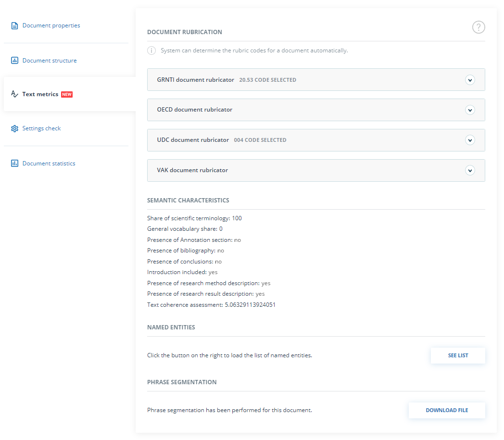Click named entities load instruction text
The height and width of the screenshot is (440, 504).
coord(229,355)
